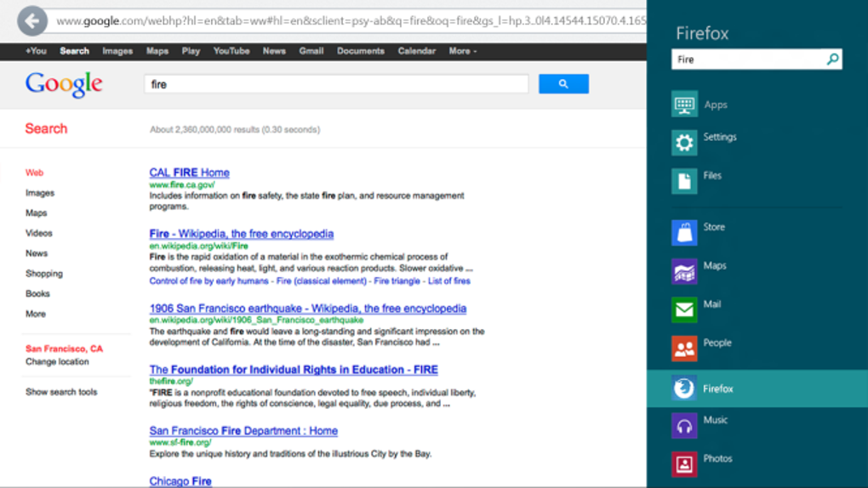The height and width of the screenshot is (488, 868).
Task: Click Fire (classical element) sublink
Action: [x=323, y=281]
